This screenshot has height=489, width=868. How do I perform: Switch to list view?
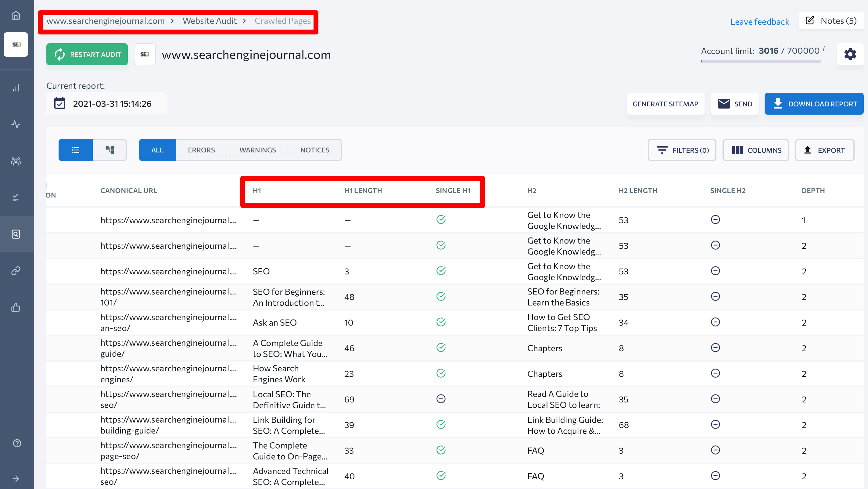click(75, 150)
